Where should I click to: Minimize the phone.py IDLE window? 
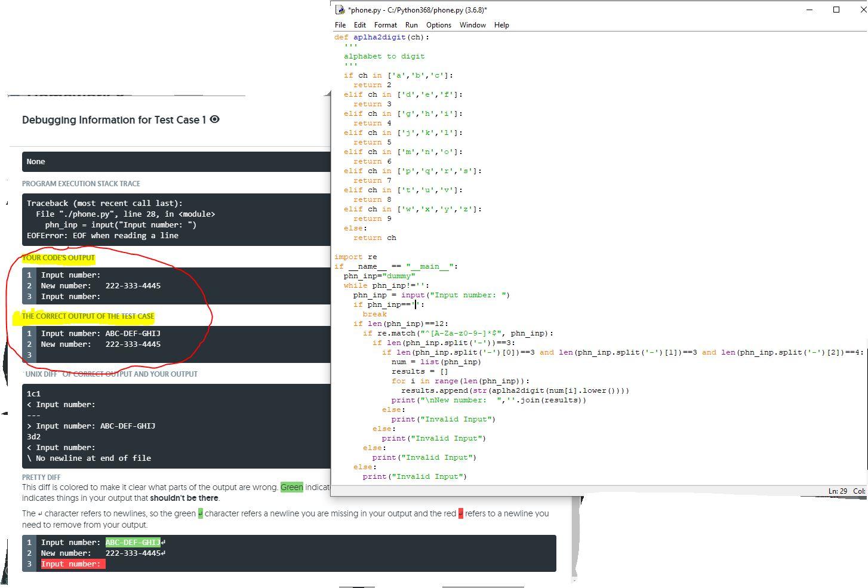(809, 10)
